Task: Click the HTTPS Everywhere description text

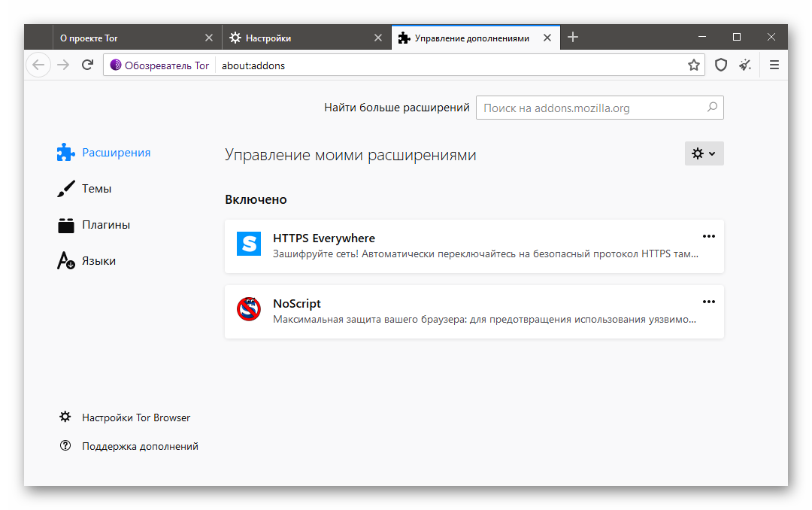Action: 485,254
